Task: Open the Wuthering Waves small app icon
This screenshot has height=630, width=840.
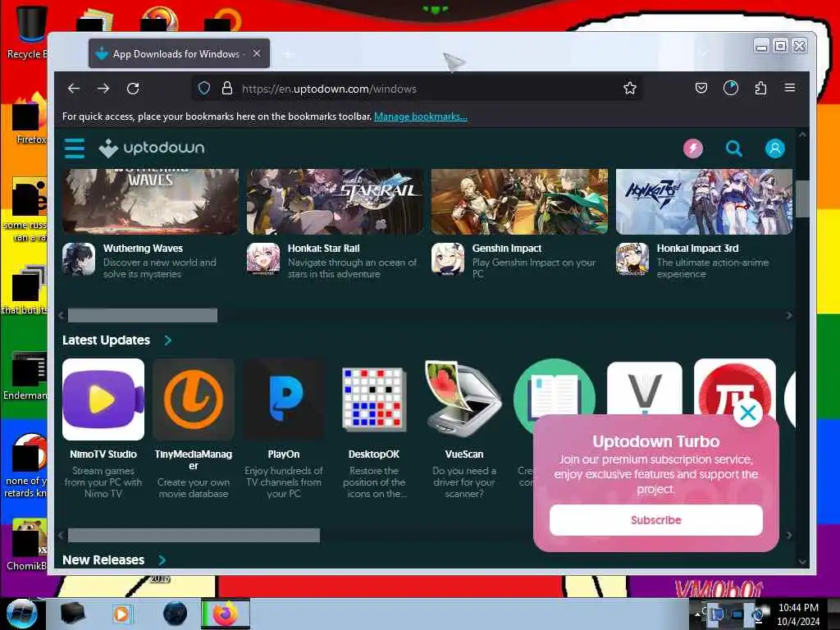Action: pos(79,259)
